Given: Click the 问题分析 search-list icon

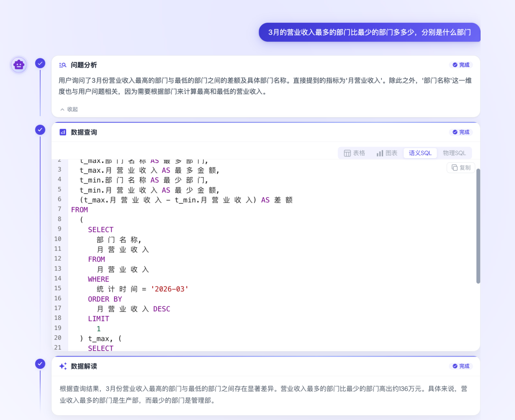Looking at the screenshot, I should click(62, 65).
